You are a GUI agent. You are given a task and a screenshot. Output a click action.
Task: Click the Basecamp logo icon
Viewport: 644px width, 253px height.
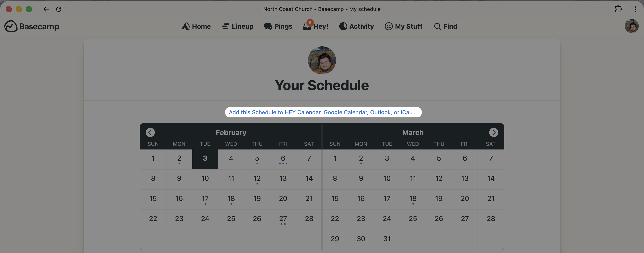click(x=11, y=26)
